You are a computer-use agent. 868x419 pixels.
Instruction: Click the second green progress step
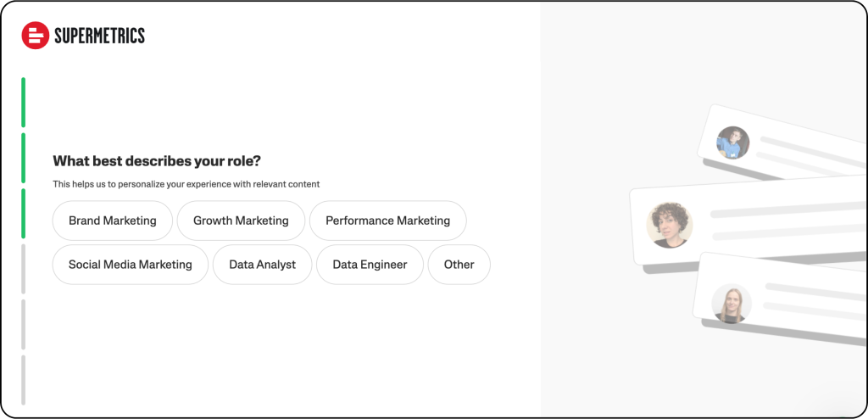pyautogui.click(x=24, y=158)
